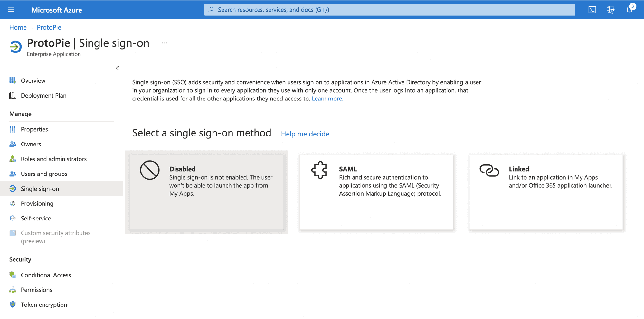The height and width of the screenshot is (319, 644).
Task: Open the ellipsis menu next to Single sign-on
Action: point(165,43)
